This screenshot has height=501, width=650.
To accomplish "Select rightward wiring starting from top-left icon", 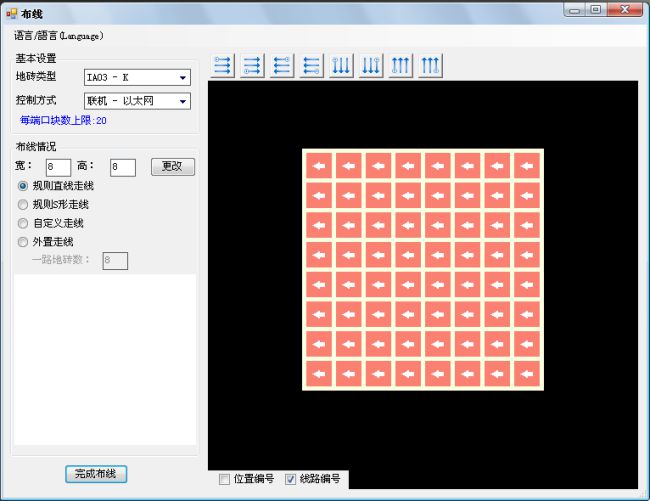I will click(223, 66).
